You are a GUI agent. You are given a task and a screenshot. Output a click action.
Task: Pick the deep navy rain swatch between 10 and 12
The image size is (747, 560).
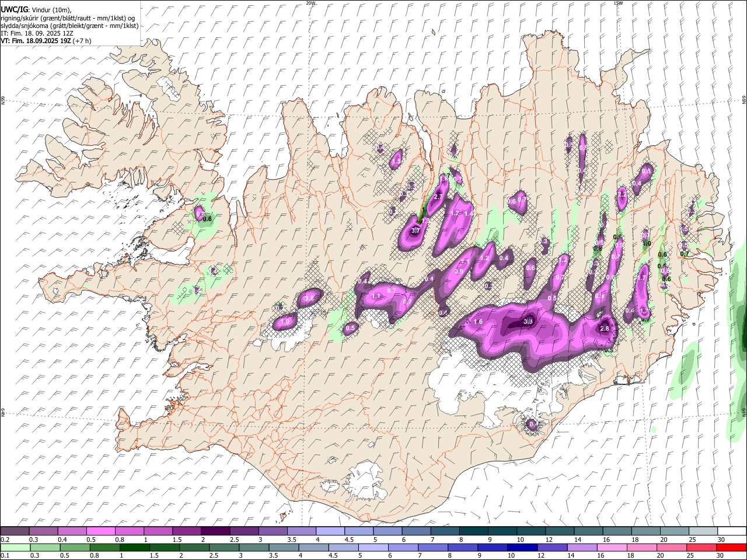pos(522,548)
